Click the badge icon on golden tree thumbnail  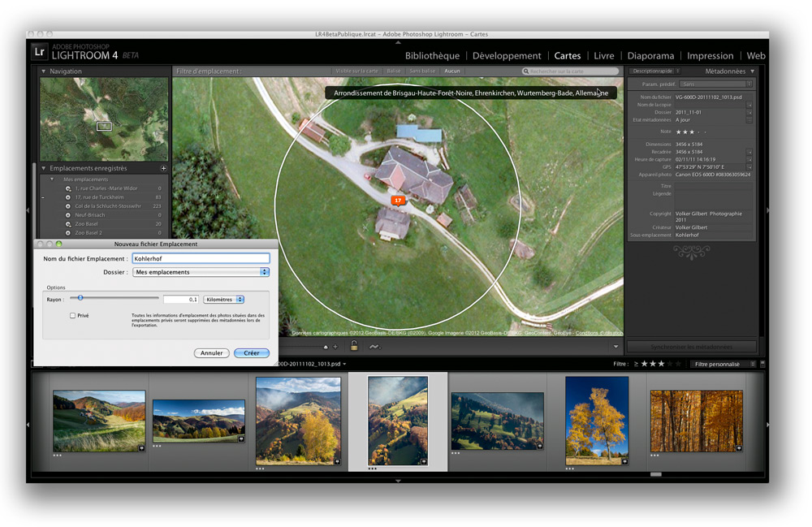624,461
